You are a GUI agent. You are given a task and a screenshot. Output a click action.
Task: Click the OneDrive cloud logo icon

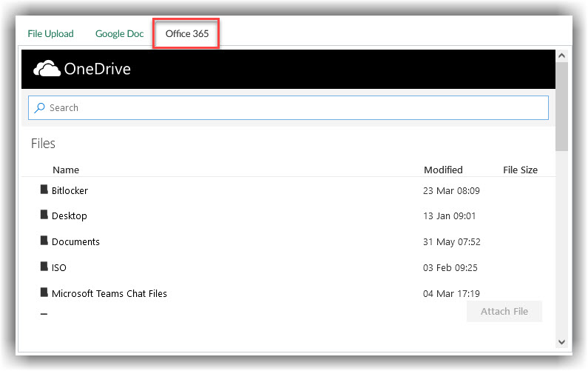[47, 69]
